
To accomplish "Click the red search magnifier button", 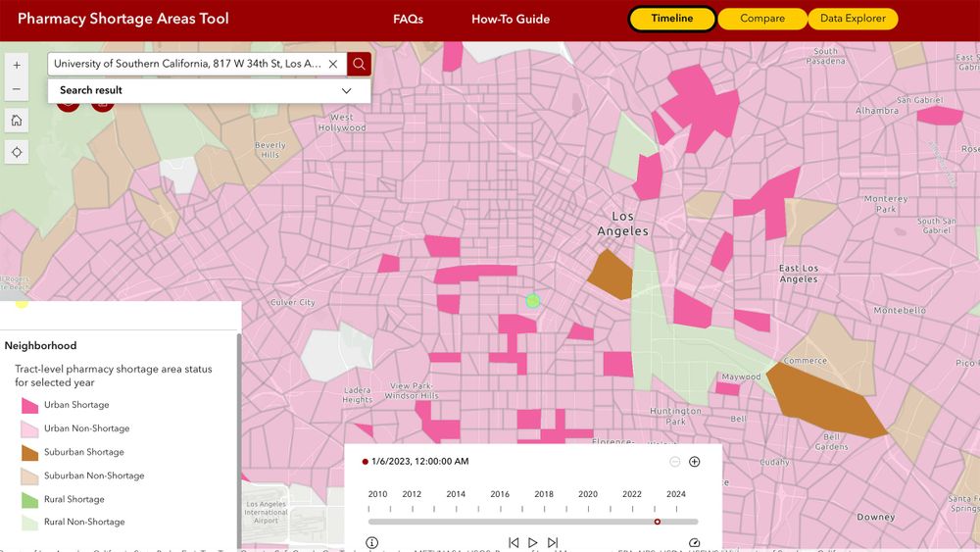I will click(359, 64).
